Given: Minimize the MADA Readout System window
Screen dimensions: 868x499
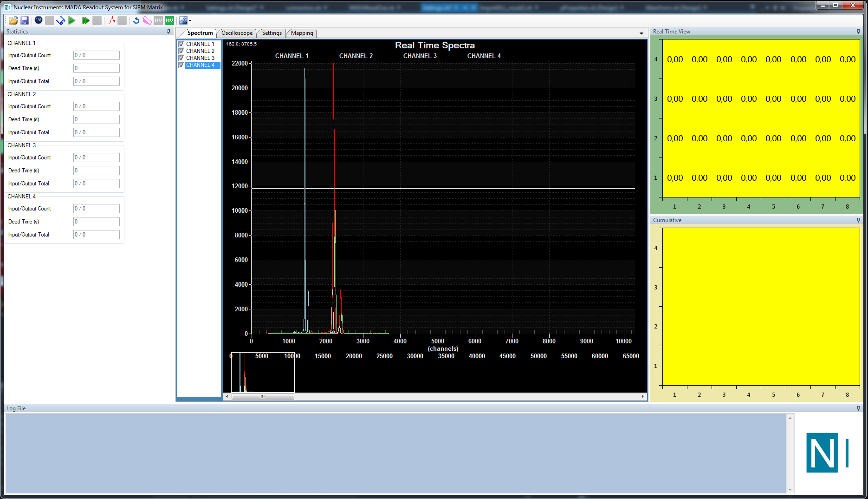Looking at the screenshot, I should (x=823, y=5).
